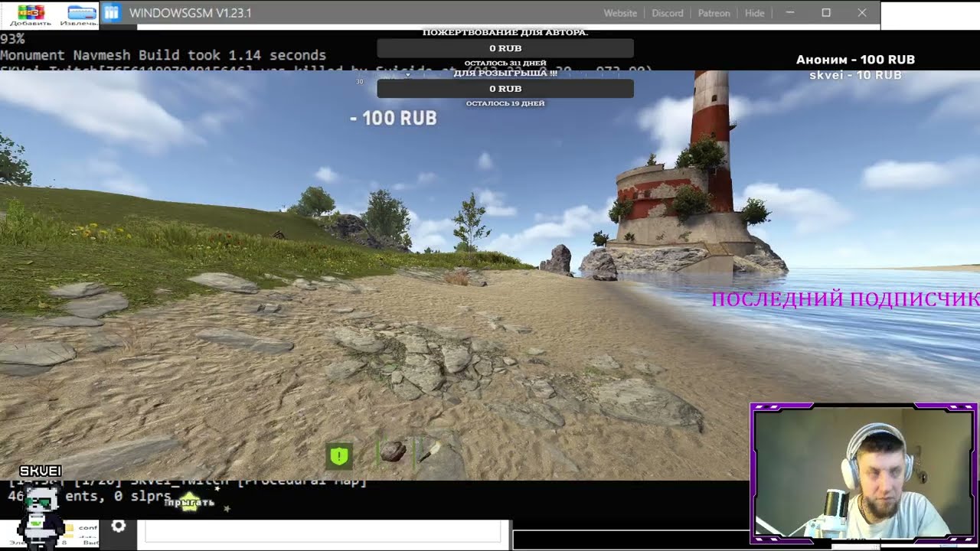Viewport: 980px width, 551px height.
Task: Click the white text input field at bottom
Action: [324, 531]
